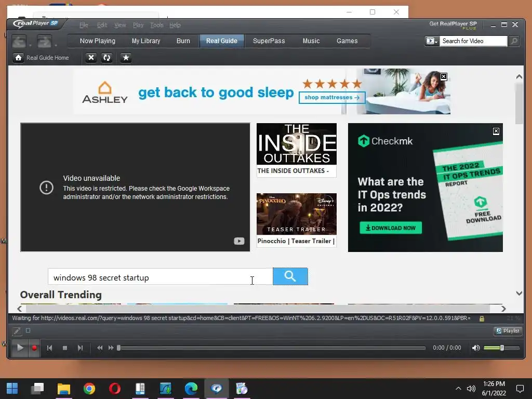Image resolution: width=532 pixels, height=399 pixels.
Task: Click the Search for Video field
Action: pyautogui.click(x=473, y=41)
